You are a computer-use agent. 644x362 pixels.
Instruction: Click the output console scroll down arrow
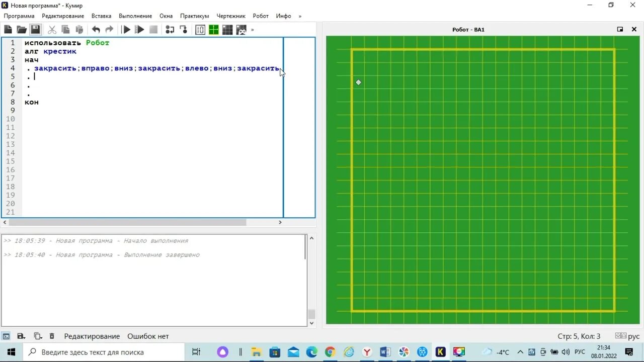[x=312, y=323]
